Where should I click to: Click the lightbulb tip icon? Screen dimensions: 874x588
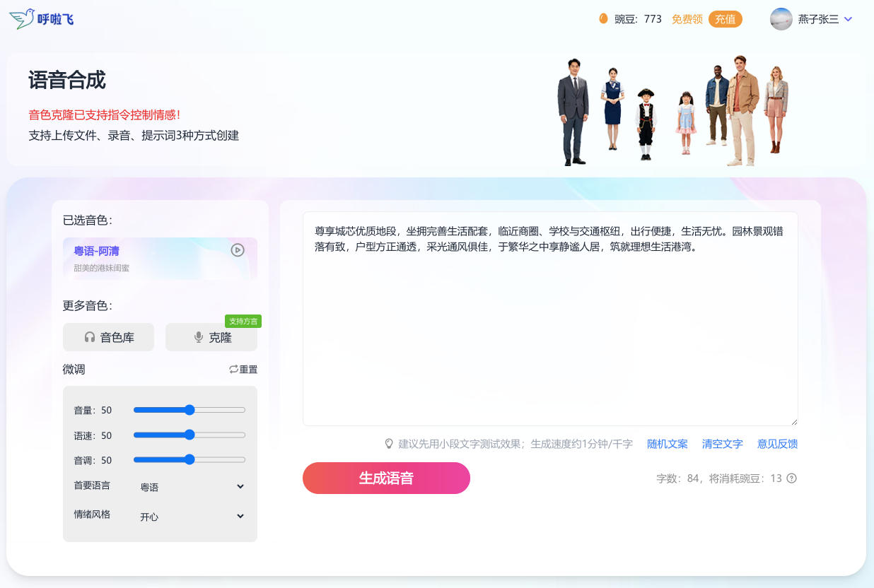[388, 444]
